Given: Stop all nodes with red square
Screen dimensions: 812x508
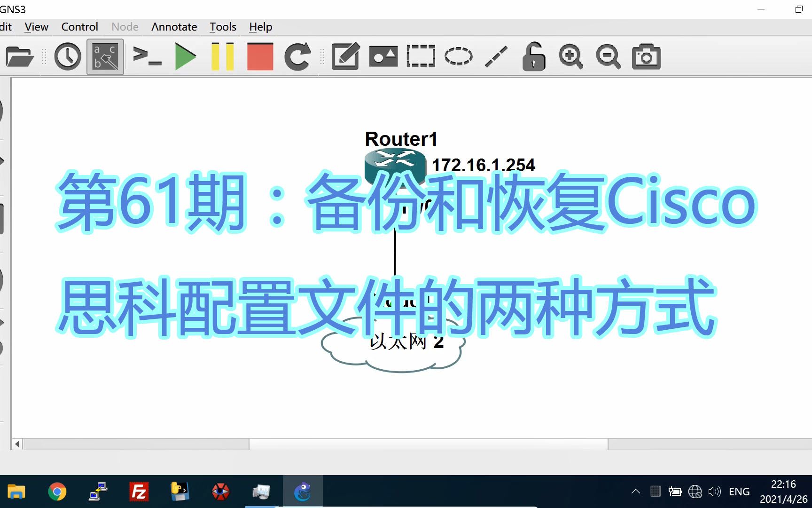Looking at the screenshot, I should [x=260, y=56].
